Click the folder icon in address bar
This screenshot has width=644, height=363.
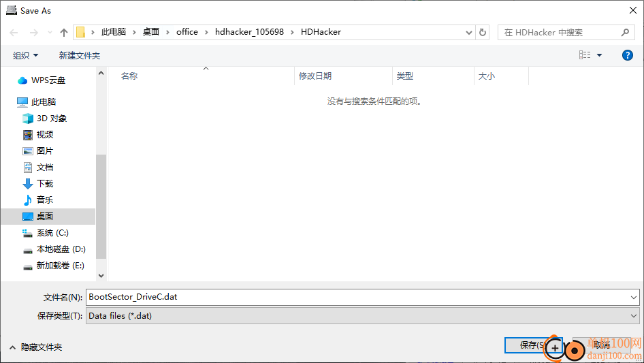[x=80, y=32]
